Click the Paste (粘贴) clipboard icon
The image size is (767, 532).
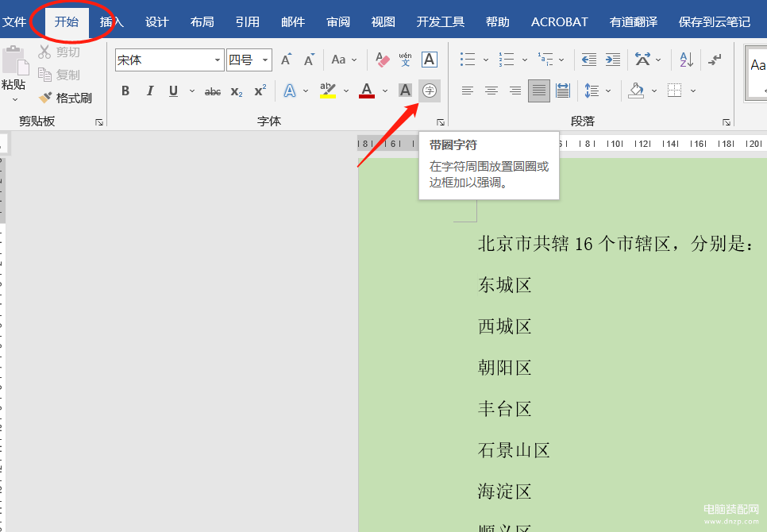(14, 61)
